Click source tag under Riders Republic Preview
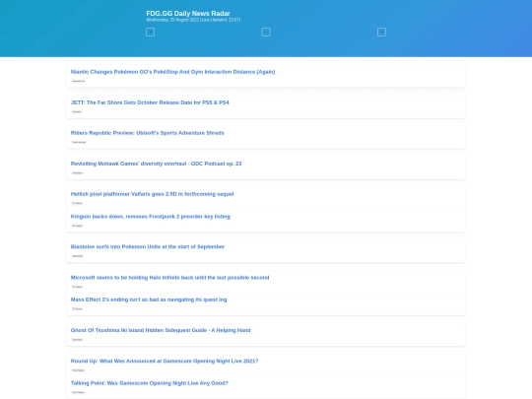Screen dimensions: 532x399 coord(79,142)
